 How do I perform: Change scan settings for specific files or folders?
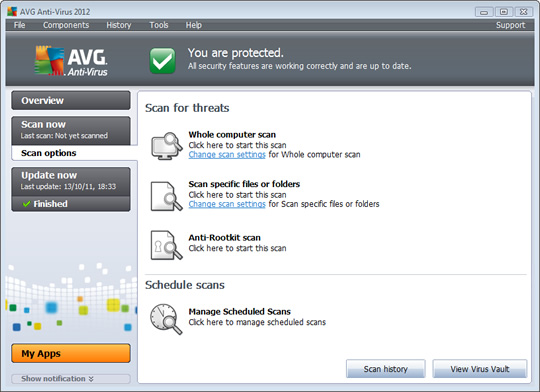tap(227, 204)
